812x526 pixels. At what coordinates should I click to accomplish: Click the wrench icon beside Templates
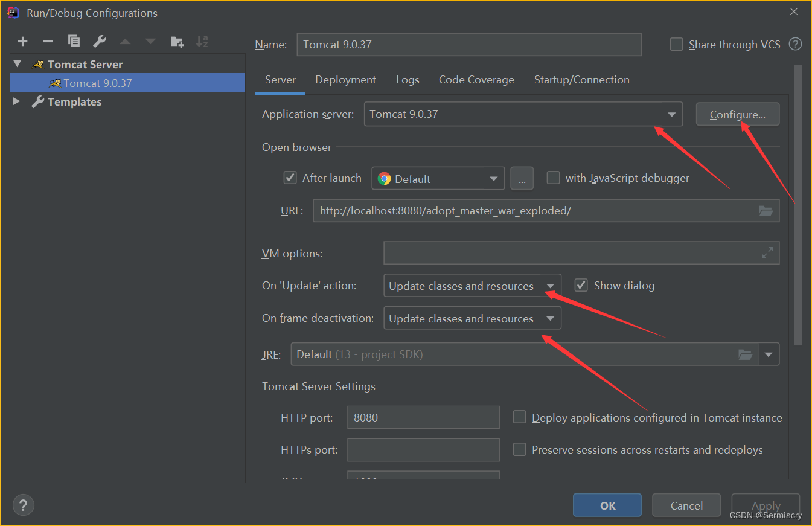(x=38, y=102)
